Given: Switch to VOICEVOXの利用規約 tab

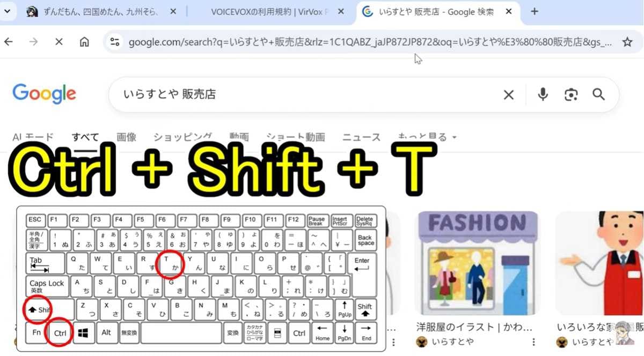Looking at the screenshot, I should click(270, 12).
